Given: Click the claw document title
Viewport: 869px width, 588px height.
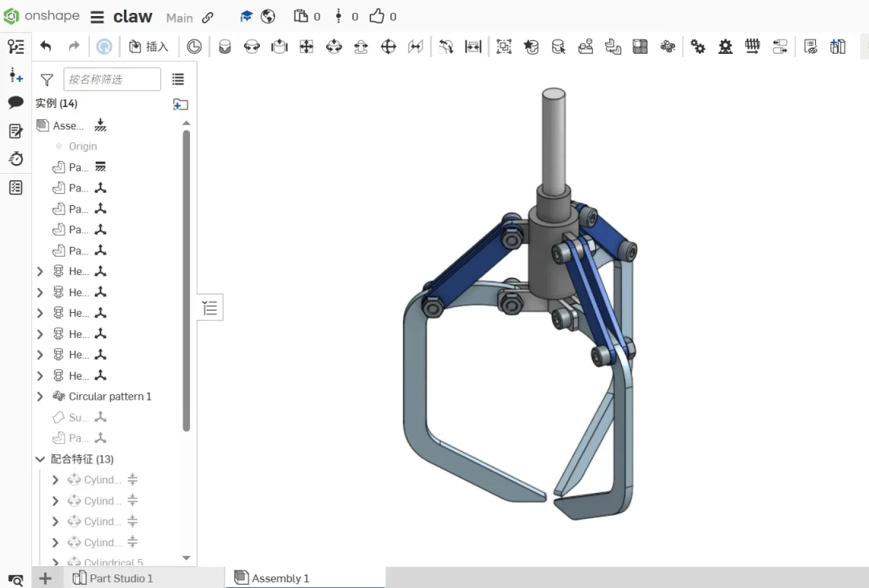Looking at the screenshot, I should 133,17.
